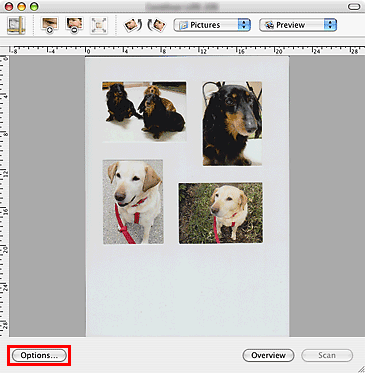The image size is (365, 373).
Task: Rotate the image left
Action: tap(133, 25)
